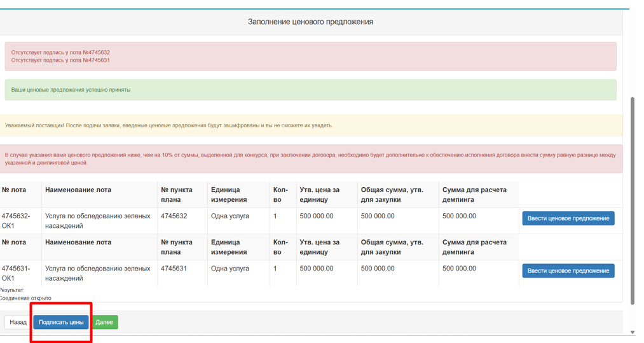Select lot number cell 4745631-ОК1
The width and height of the screenshot is (644, 343).
tap(16, 273)
